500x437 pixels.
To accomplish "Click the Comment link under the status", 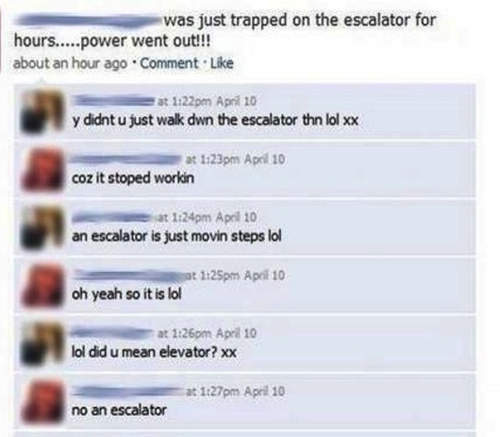I will (169, 63).
